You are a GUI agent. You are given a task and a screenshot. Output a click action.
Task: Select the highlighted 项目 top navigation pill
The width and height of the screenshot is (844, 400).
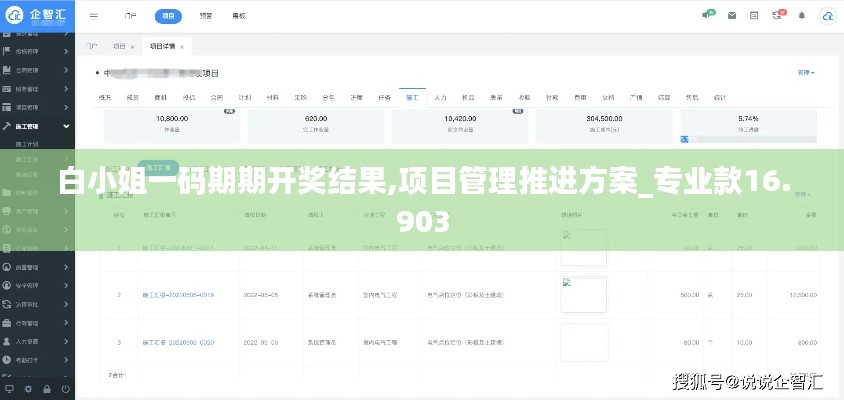[x=168, y=16]
